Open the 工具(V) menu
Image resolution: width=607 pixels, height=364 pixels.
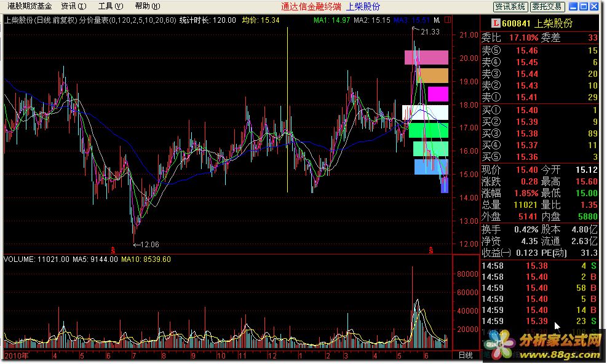pyautogui.click(x=110, y=6)
